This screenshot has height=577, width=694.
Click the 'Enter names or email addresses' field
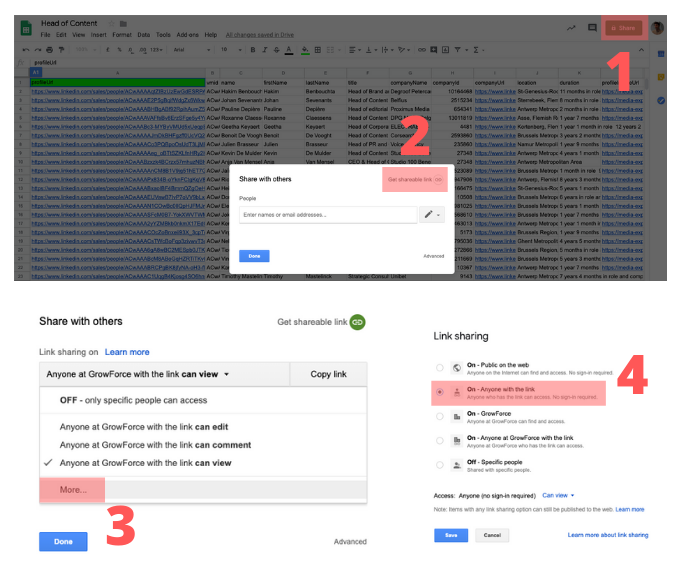point(328,215)
